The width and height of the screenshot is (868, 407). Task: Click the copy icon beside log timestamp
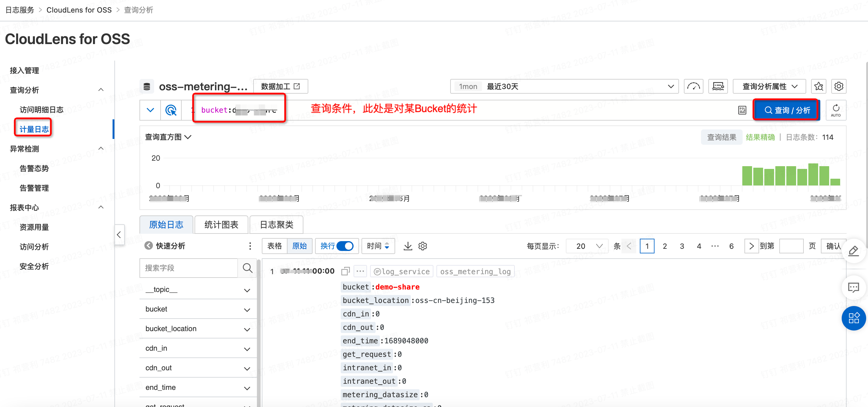[x=345, y=271]
